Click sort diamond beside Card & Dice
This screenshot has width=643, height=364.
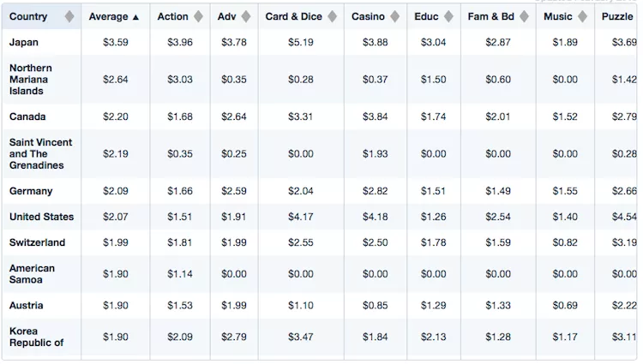333,17
